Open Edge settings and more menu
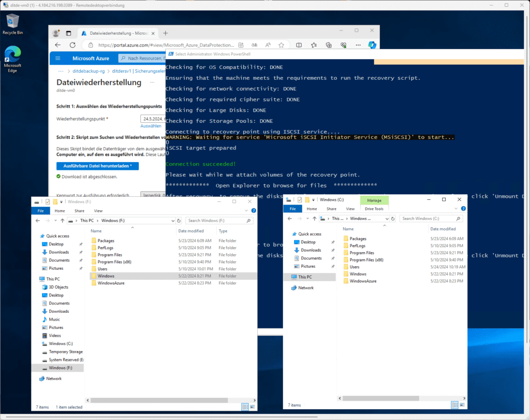 (358, 45)
